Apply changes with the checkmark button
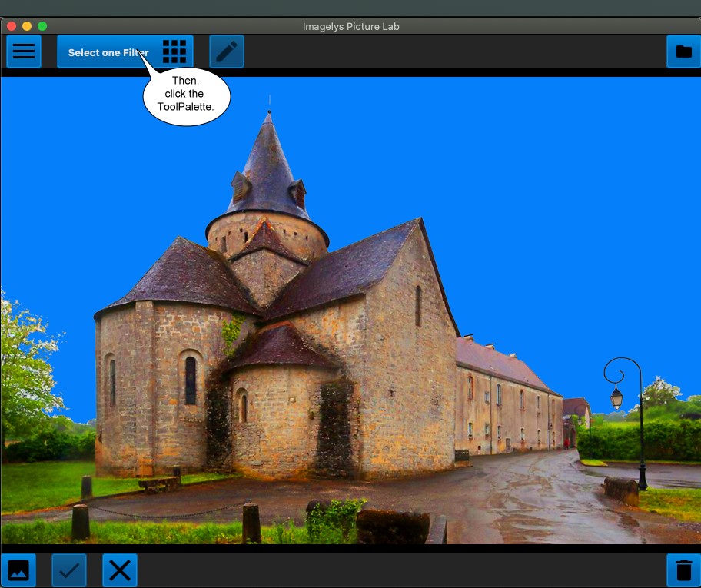The height and width of the screenshot is (588, 701). 69,570
